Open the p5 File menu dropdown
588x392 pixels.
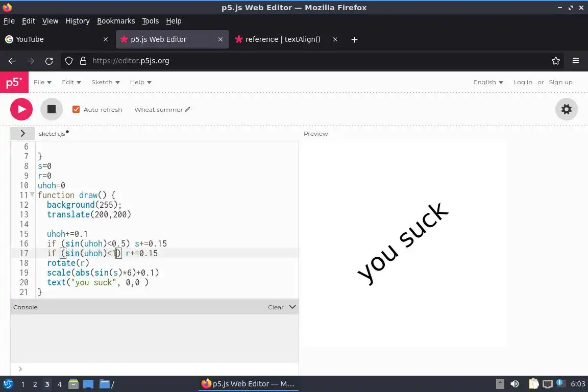(42, 82)
